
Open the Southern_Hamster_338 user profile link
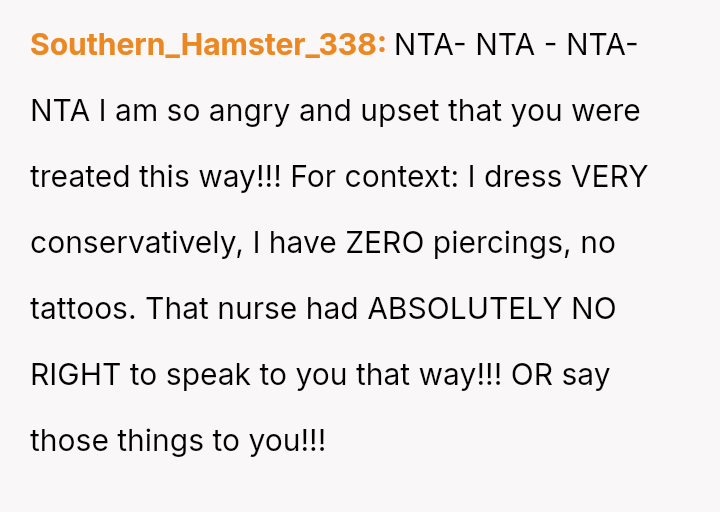coord(208,45)
